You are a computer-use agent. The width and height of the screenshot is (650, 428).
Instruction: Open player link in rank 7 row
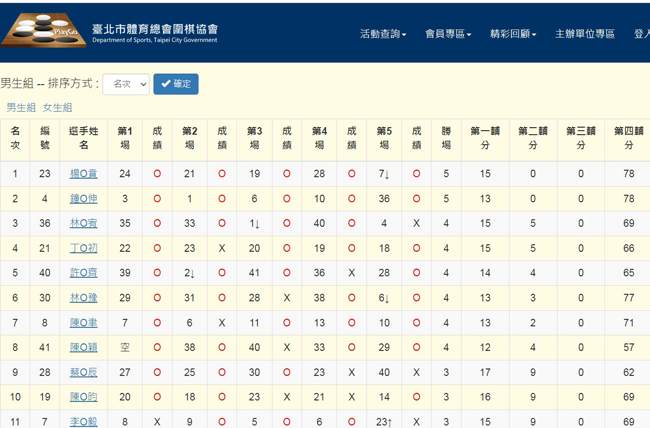tap(84, 323)
